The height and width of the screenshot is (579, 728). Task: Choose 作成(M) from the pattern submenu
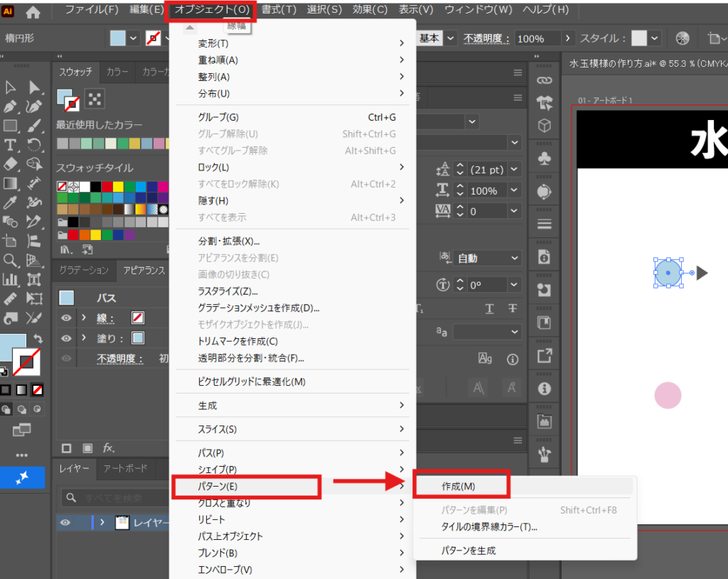click(459, 486)
